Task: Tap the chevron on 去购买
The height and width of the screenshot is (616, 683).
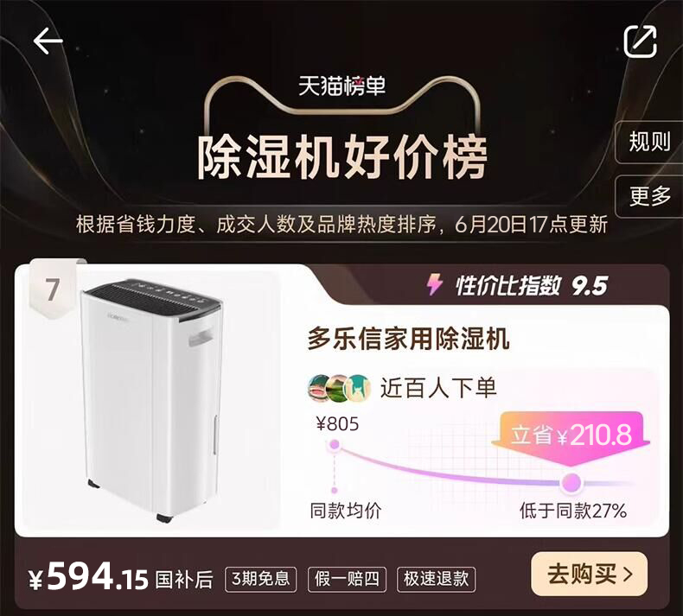Action: (628, 575)
